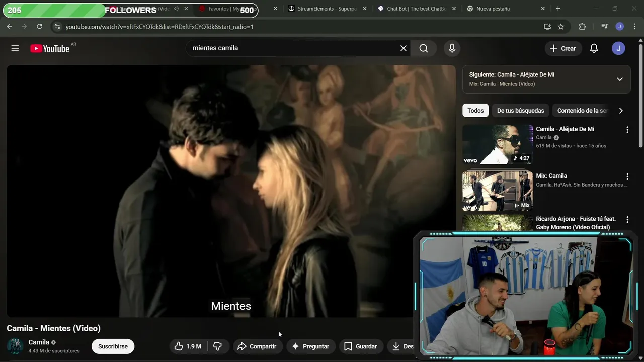Viewport: 644px width, 362px height.
Task: Open the Crear create button
Action: click(562, 48)
